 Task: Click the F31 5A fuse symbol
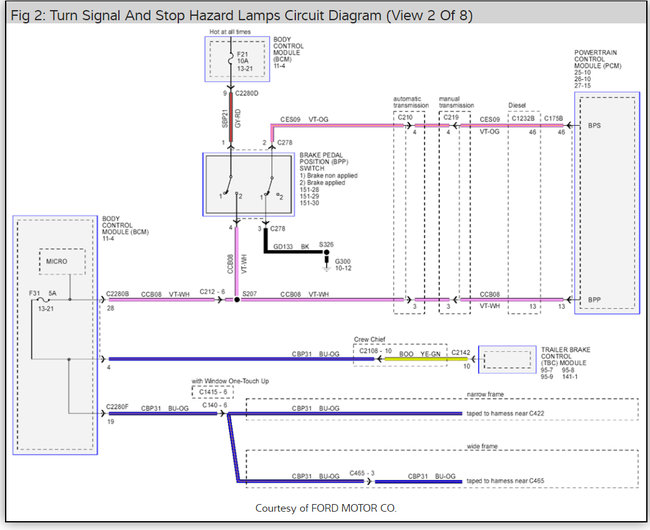(x=44, y=300)
